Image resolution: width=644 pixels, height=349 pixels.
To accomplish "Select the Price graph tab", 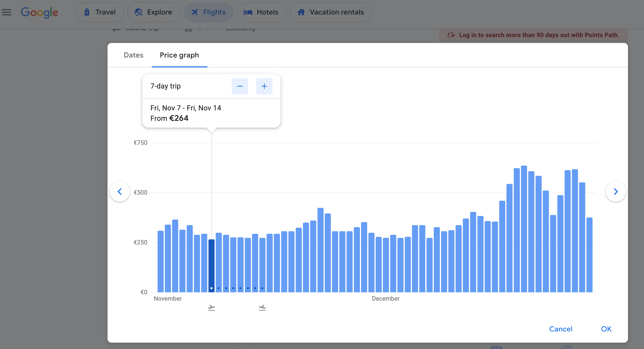I will coord(179,55).
